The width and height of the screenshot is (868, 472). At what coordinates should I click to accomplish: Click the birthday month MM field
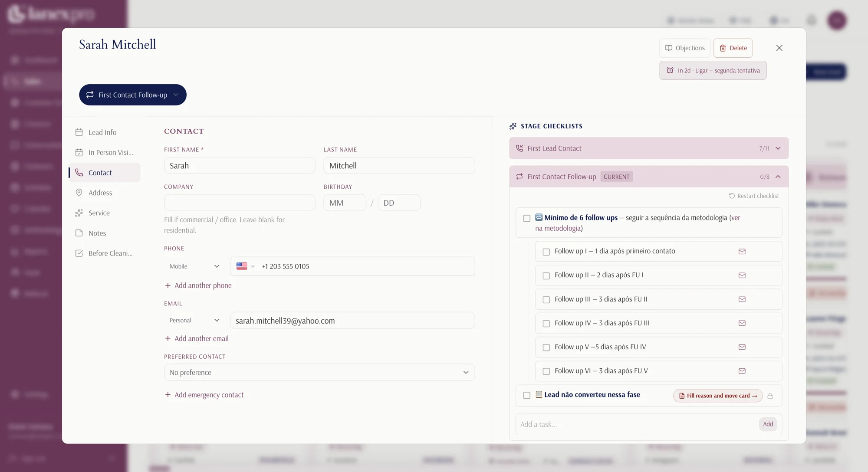[345, 203]
